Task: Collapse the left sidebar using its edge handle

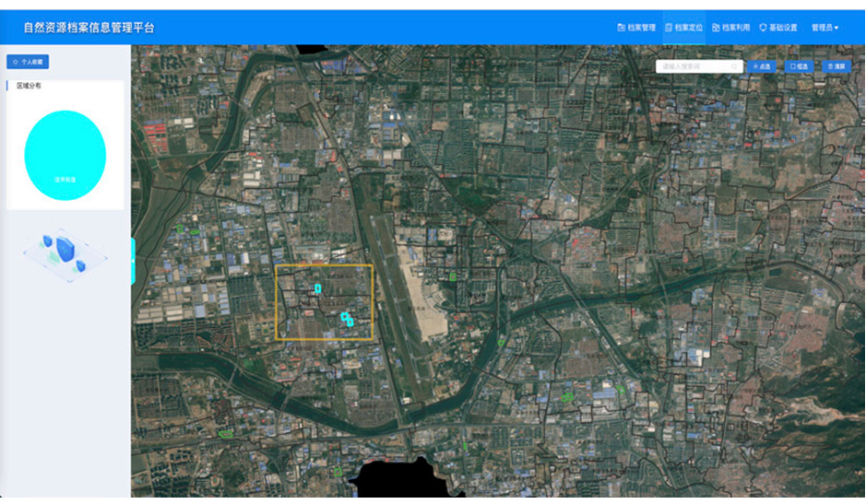Action: tap(134, 260)
